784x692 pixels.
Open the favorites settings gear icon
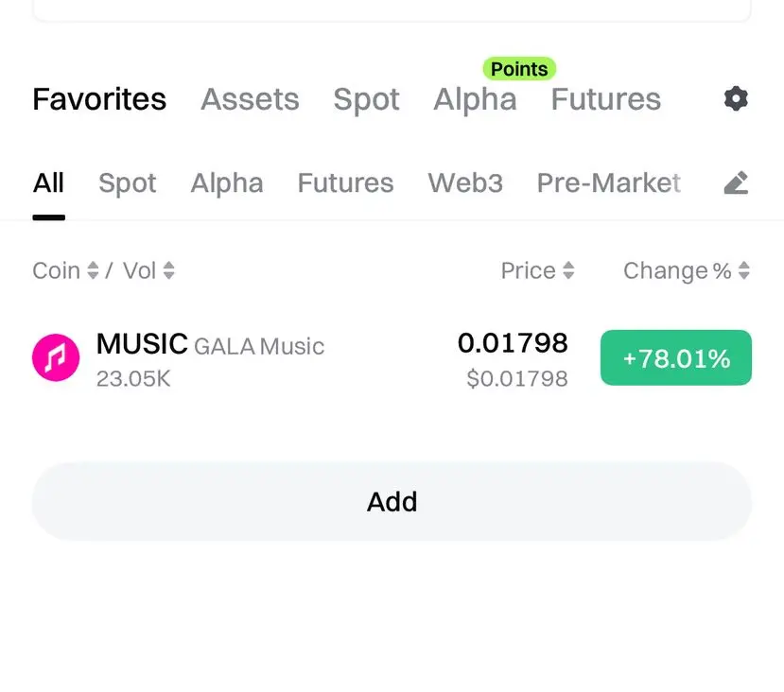736,98
